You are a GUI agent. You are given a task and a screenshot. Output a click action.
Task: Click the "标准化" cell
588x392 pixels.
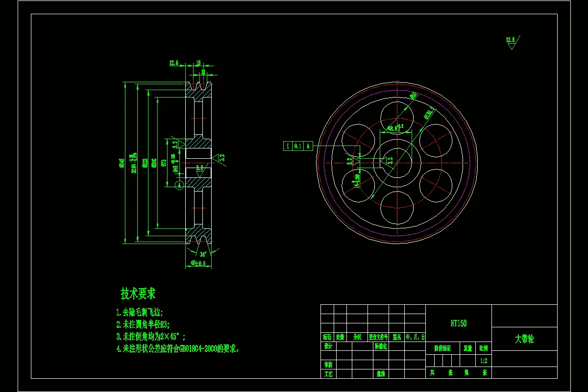pos(381,346)
